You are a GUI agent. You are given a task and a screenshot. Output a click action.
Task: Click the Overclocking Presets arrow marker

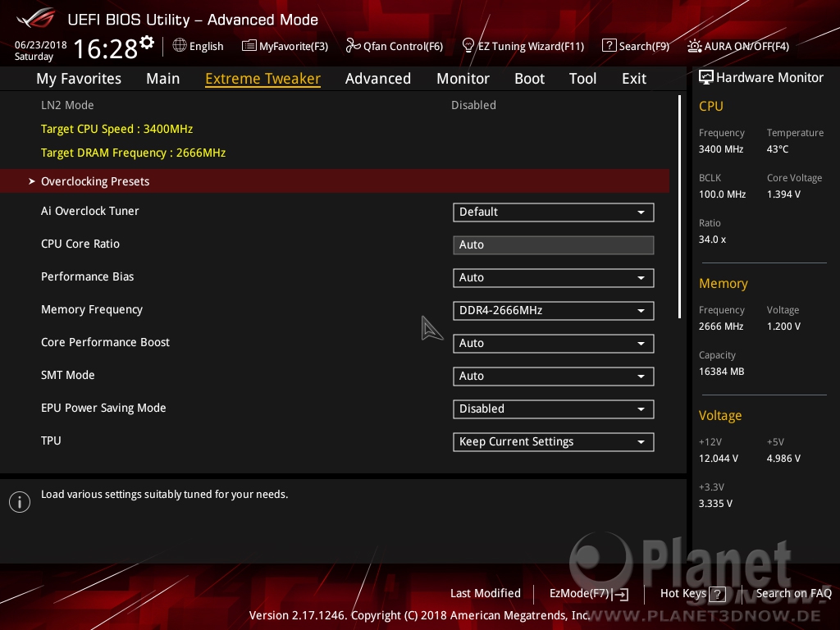tap(32, 181)
